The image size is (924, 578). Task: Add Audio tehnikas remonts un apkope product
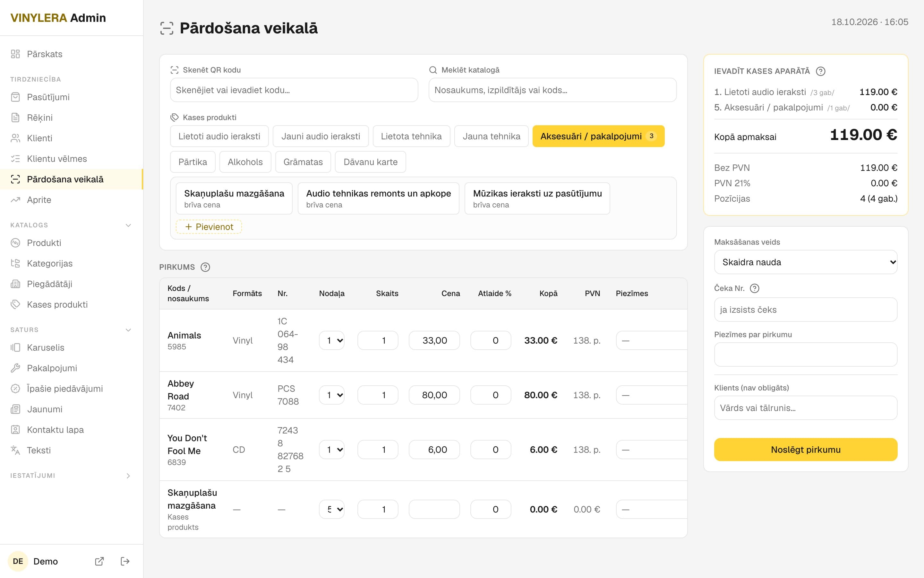point(378,198)
